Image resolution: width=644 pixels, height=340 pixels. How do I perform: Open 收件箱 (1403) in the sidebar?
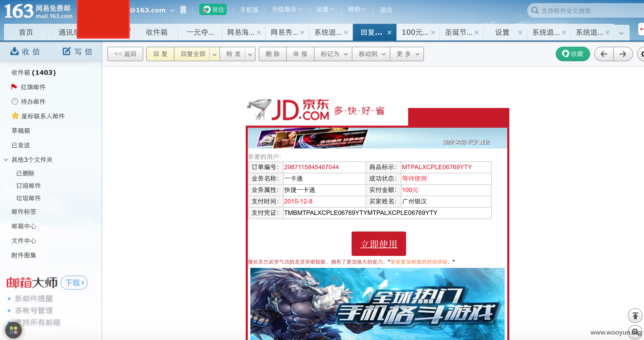34,72
